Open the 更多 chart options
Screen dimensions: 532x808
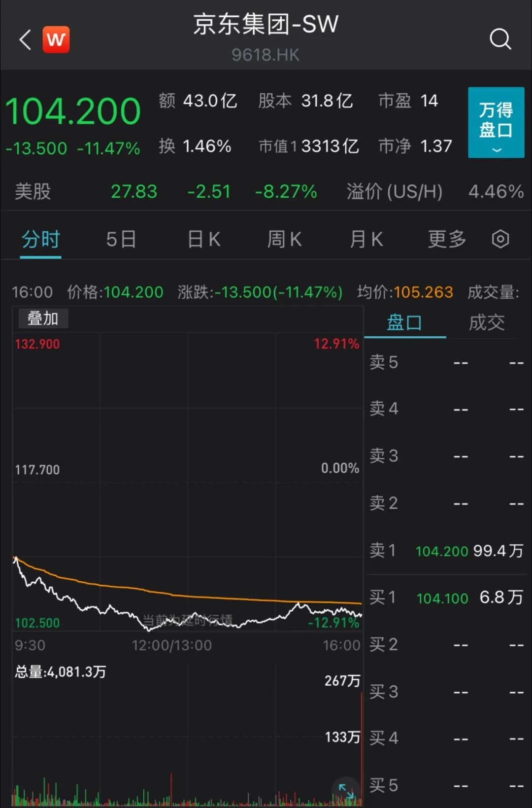coord(447,240)
